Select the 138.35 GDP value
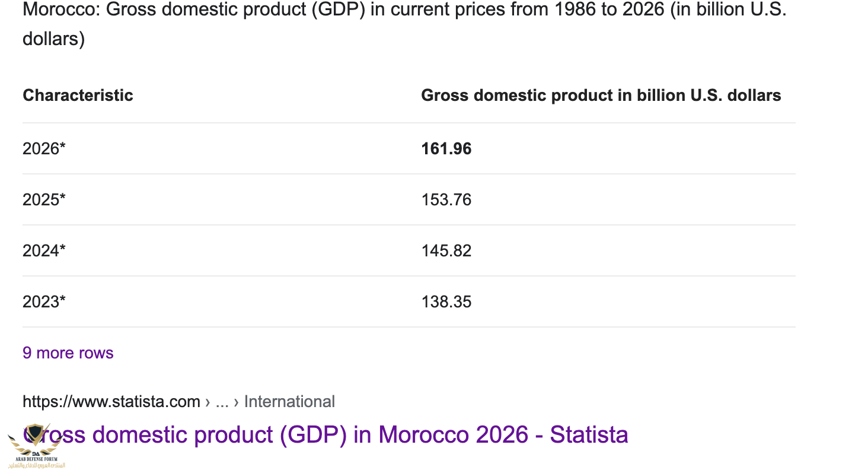Screen dimensions: 868x470 tap(446, 301)
